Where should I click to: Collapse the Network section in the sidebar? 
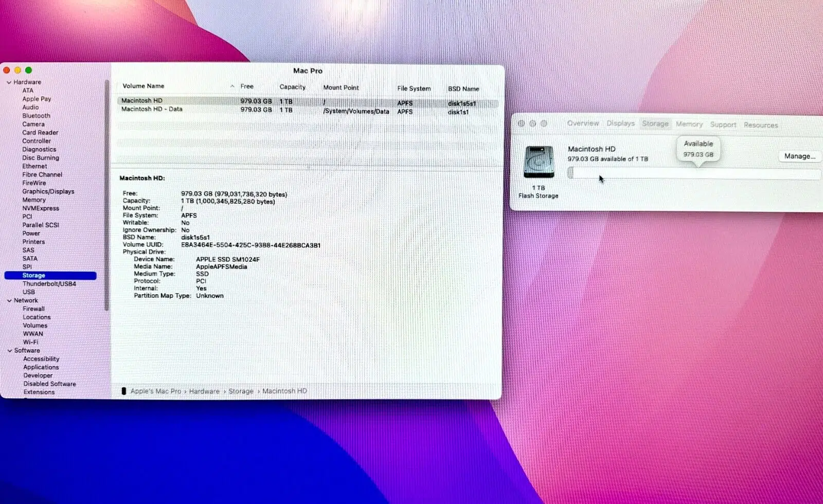click(9, 300)
